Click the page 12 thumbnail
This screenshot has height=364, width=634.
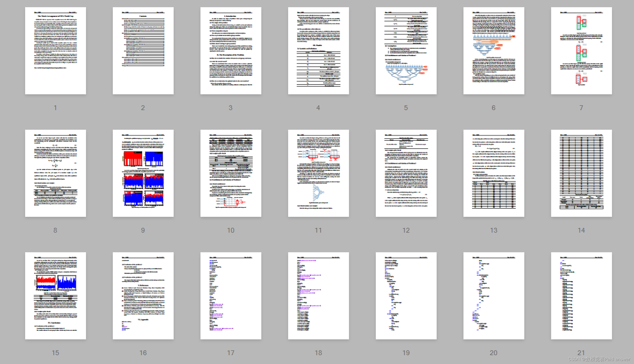[x=406, y=173]
